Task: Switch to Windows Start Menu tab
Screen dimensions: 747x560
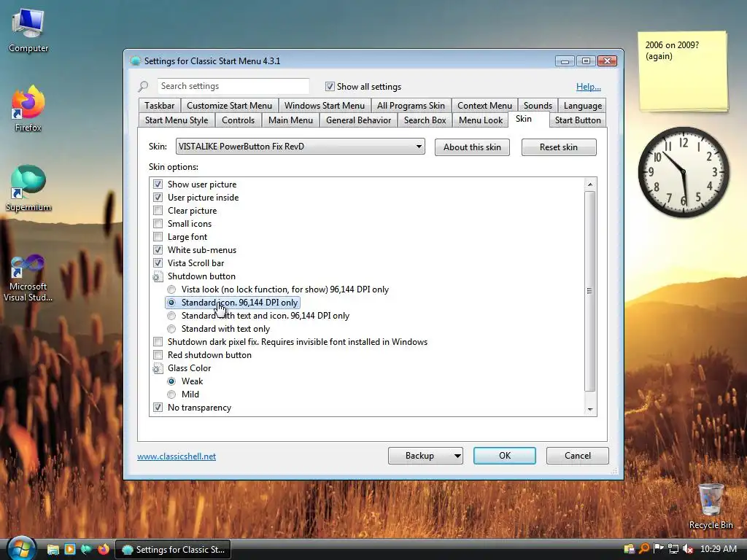Action: click(x=325, y=105)
